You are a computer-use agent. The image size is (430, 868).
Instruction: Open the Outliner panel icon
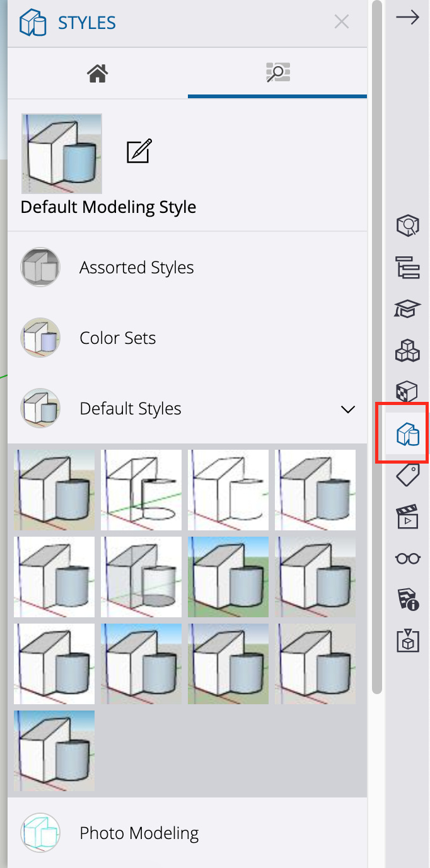coord(407,267)
